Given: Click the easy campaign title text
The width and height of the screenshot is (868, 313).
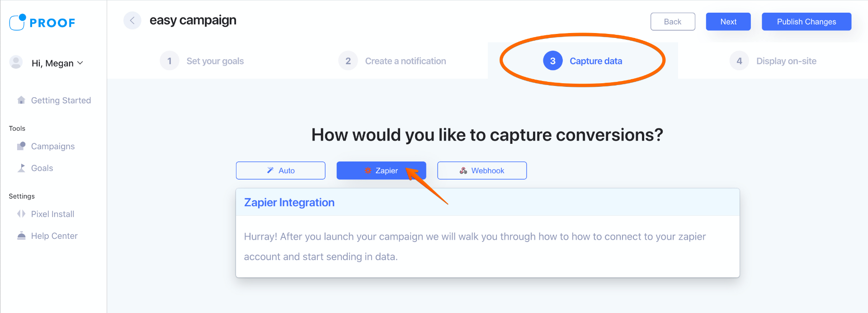Looking at the screenshot, I should [x=193, y=20].
